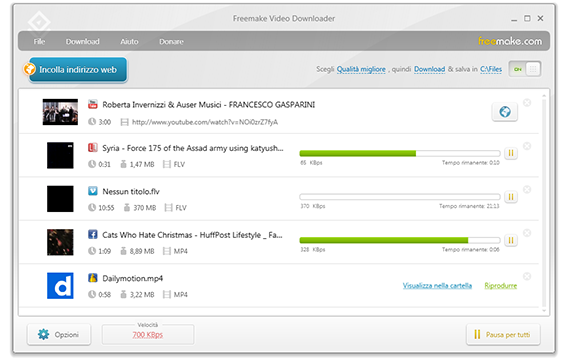Remove the Roberta Invernizzi item
The image size is (570, 360).
pos(527,103)
